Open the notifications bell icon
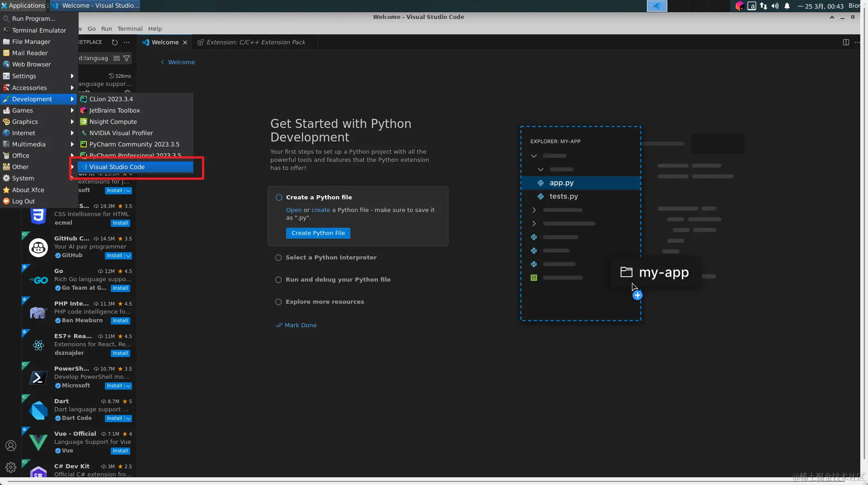This screenshot has width=868, height=485. pos(787,6)
